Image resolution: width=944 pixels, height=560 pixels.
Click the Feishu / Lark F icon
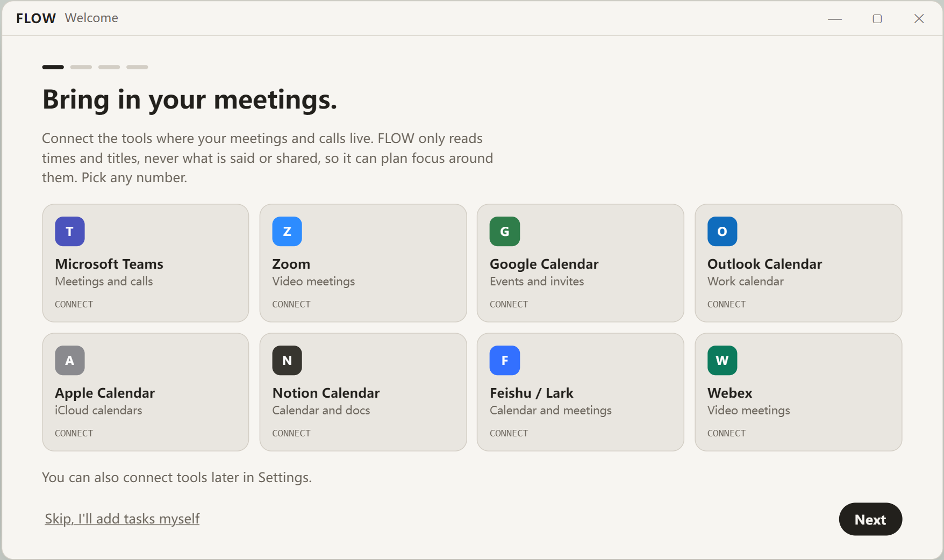coord(505,360)
